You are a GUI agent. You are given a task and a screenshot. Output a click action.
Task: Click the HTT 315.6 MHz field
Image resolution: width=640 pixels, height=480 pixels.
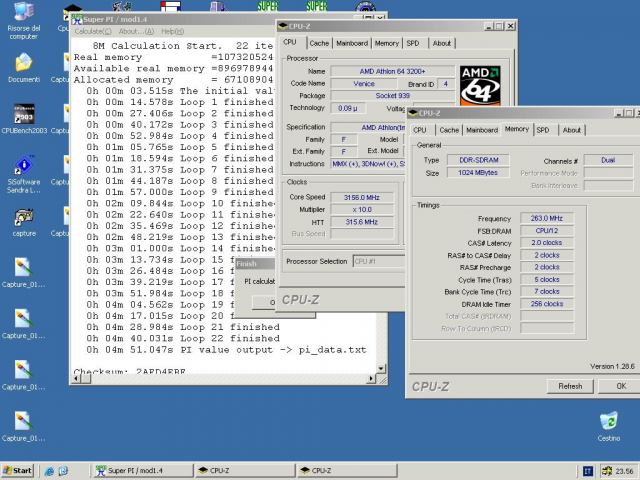[362, 222]
